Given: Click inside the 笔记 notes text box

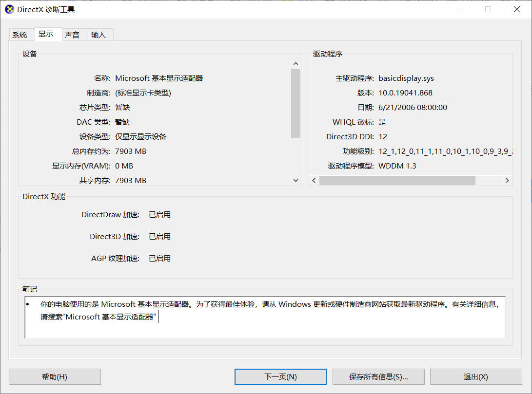Looking at the screenshot, I should click(x=265, y=318).
